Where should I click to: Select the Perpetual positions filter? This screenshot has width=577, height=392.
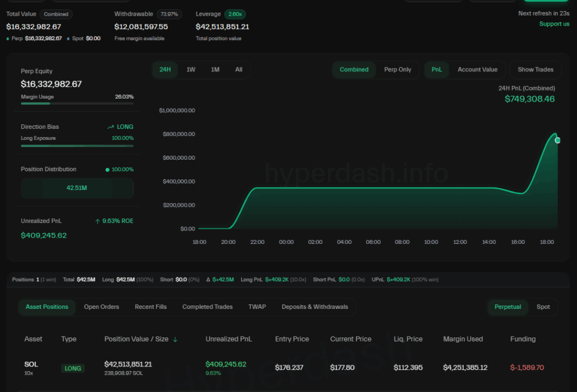[x=508, y=307]
